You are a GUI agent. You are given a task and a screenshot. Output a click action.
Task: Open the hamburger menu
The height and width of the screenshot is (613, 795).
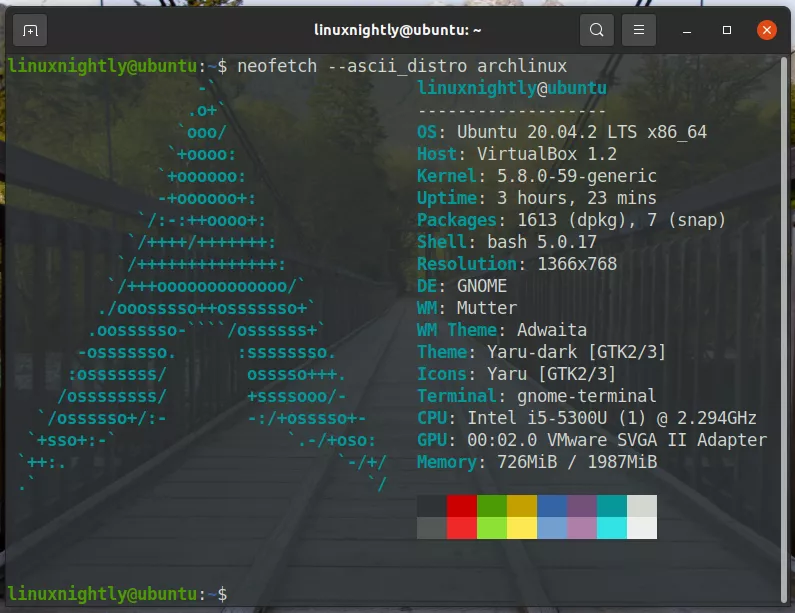pos(639,30)
